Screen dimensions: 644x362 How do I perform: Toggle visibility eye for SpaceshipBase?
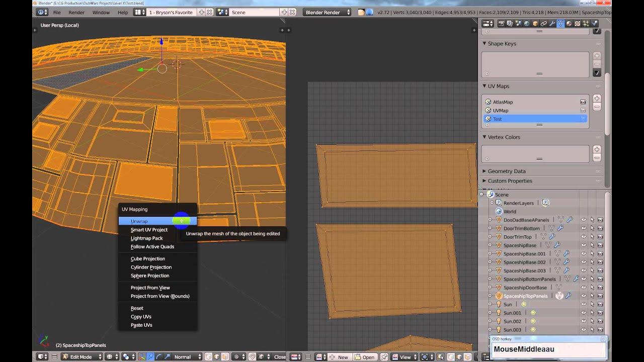tap(584, 245)
